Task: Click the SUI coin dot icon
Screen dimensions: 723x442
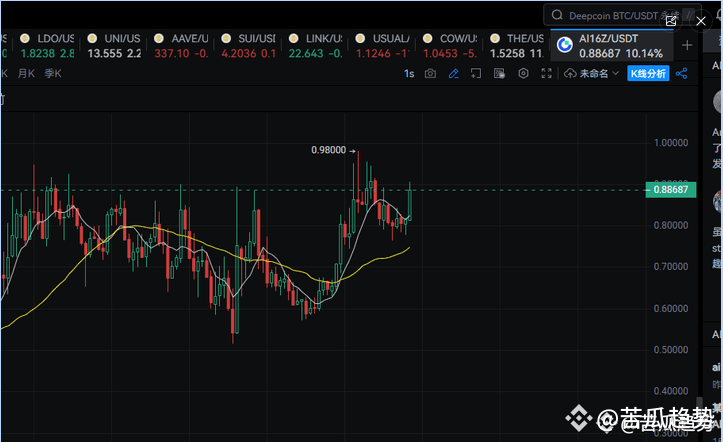Action: click(226, 38)
